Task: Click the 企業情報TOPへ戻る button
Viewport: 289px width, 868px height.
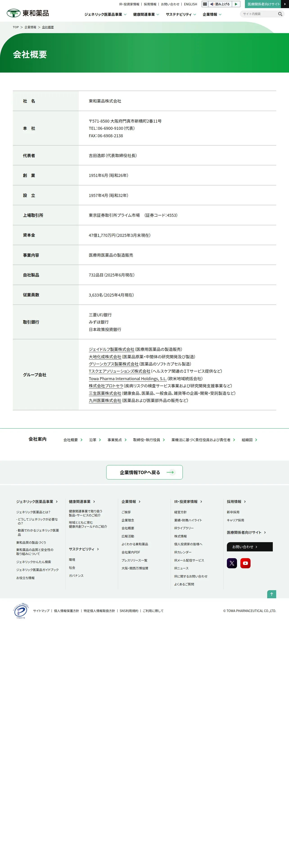Action: tap(144, 472)
